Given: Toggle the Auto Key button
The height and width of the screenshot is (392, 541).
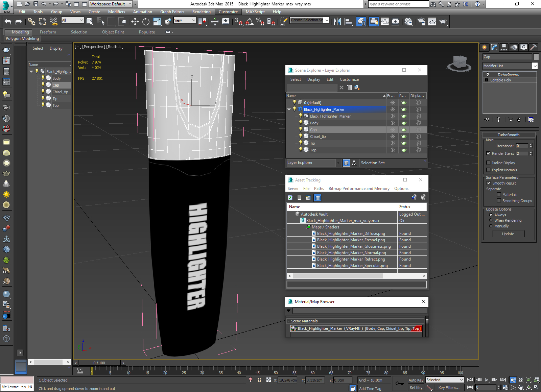Looking at the screenshot, I should [x=416, y=380].
